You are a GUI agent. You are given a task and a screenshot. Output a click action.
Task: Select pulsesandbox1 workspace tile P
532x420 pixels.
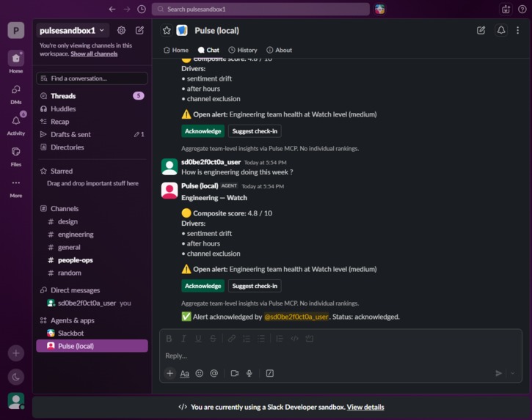click(16, 31)
